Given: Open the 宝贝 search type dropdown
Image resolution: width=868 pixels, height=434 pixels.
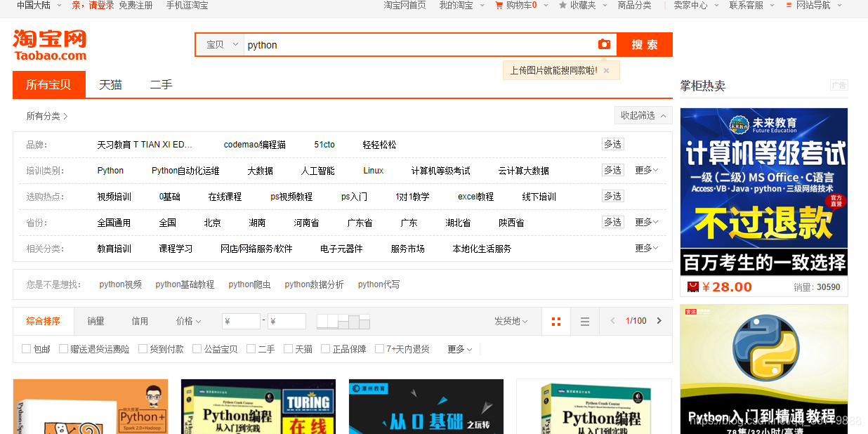Looking at the screenshot, I should coord(221,45).
